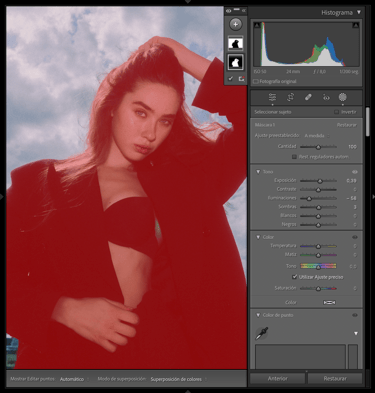
Task: Collapse the Histograma panel
Action: [x=359, y=12]
